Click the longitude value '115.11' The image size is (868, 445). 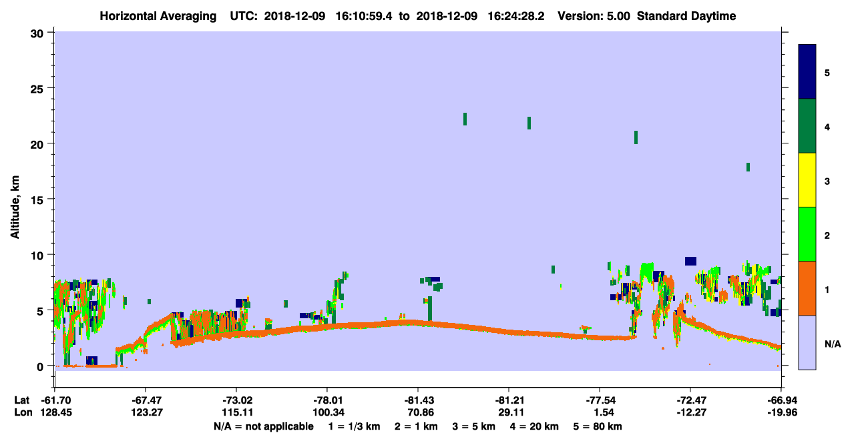coord(236,413)
